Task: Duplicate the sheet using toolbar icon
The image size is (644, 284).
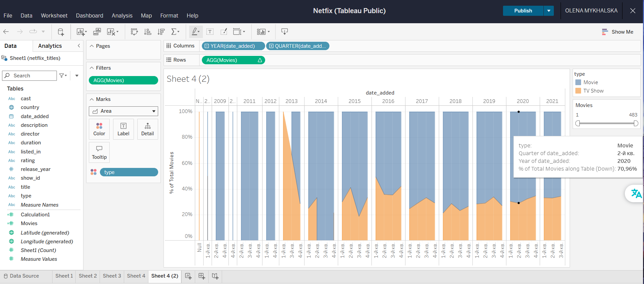Action: click(97, 32)
